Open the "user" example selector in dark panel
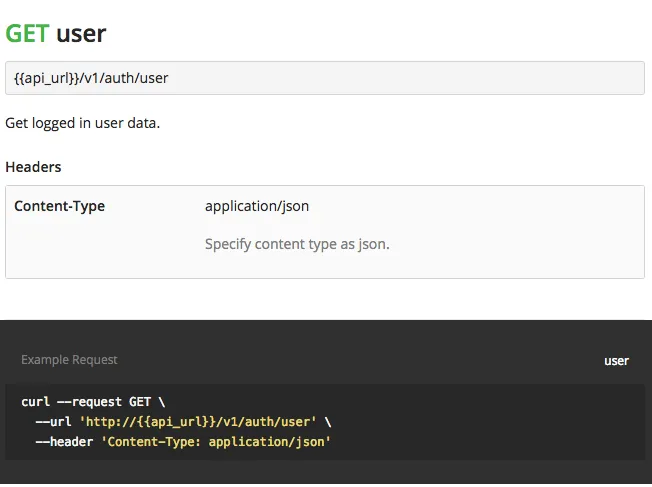The width and height of the screenshot is (652, 487). click(x=616, y=360)
